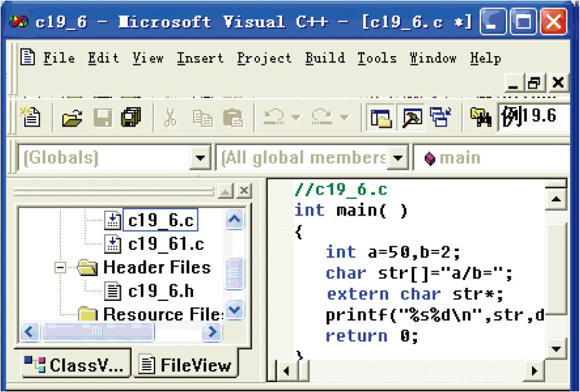Click the Undo arrow icon
The image size is (580, 392).
pos(273,117)
